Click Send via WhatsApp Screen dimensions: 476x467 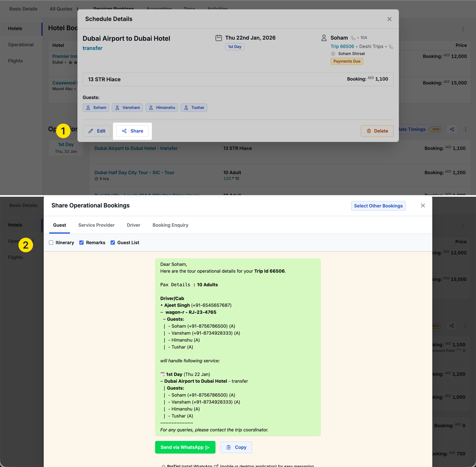tap(185, 447)
